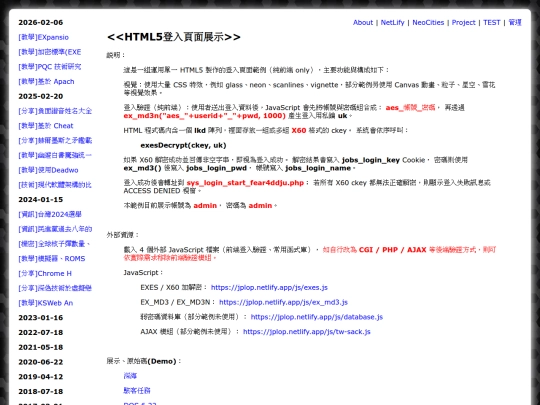Click the bold jobs_login_key cookie name
Viewport: 540px width, 405px height.
(371, 160)
